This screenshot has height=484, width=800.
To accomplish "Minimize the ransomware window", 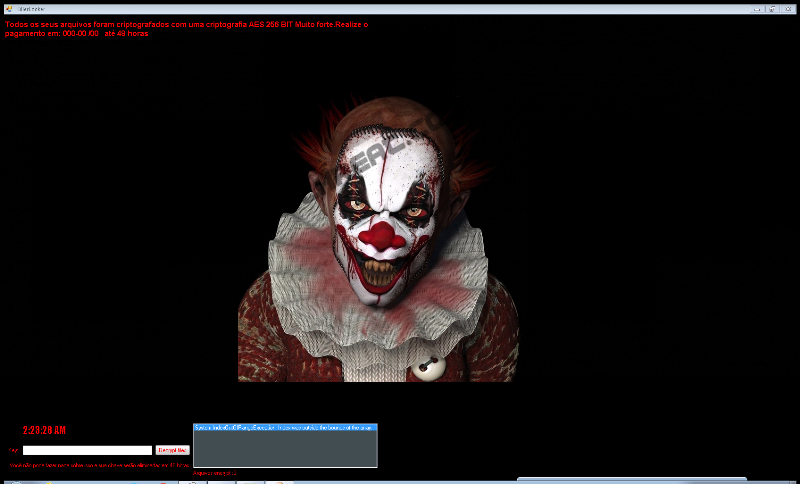I will pos(757,7).
